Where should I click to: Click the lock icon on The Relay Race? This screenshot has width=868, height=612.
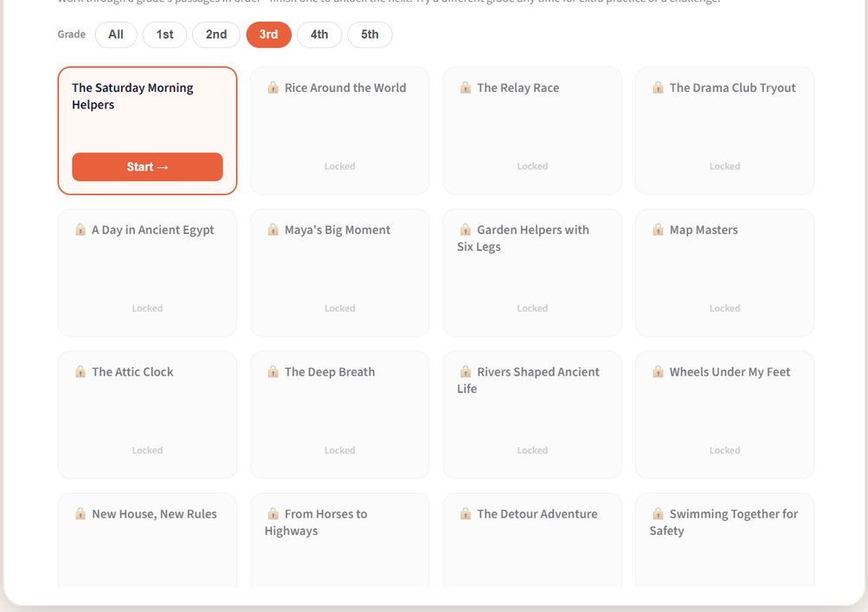[466, 87]
